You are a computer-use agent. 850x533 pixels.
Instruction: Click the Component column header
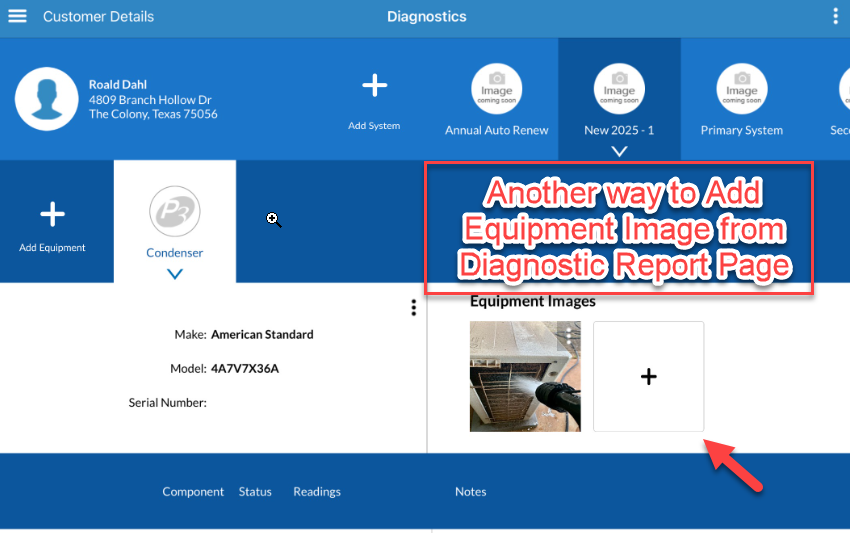click(193, 492)
